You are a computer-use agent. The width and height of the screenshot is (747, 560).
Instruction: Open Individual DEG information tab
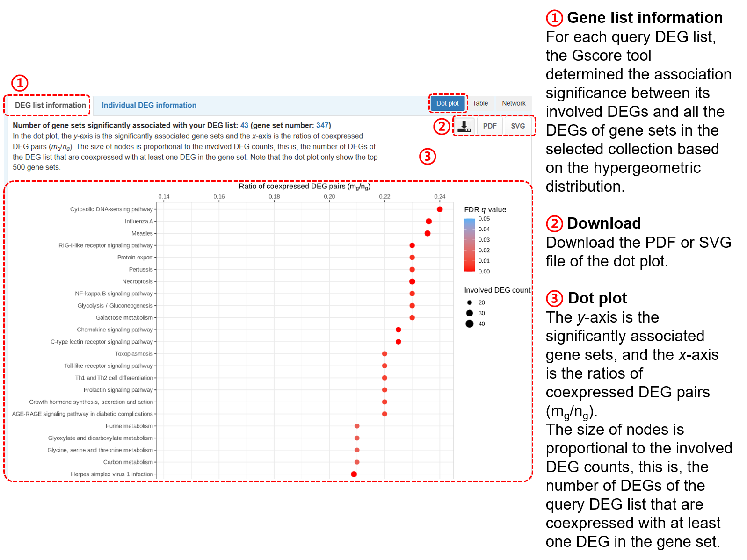[x=149, y=105]
